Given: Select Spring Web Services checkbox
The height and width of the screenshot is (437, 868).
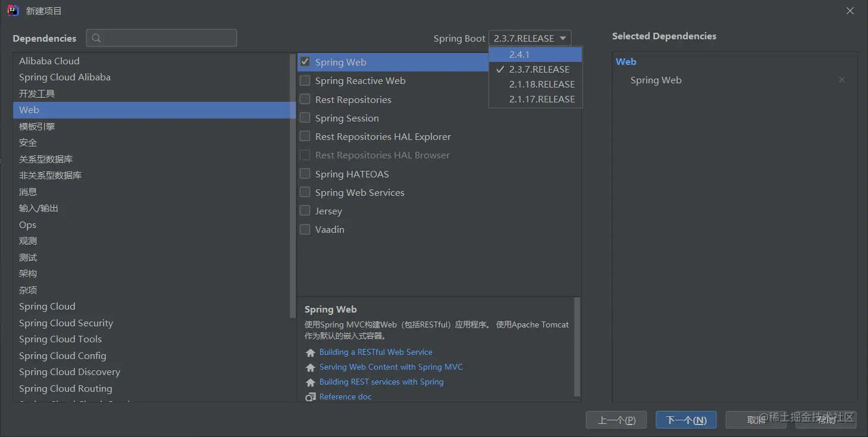Looking at the screenshot, I should 305,192.
